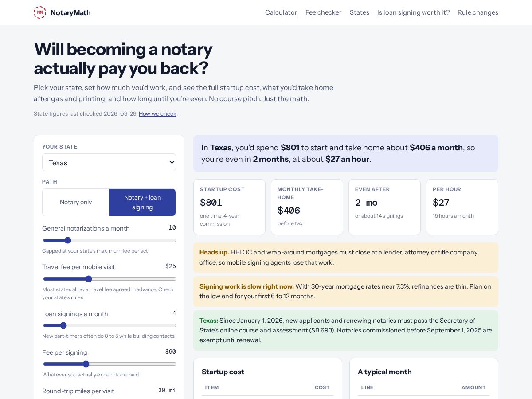Viewport: 532px width, 399px height.
Task: Go to the States page
Action: [x=359, y=12]
